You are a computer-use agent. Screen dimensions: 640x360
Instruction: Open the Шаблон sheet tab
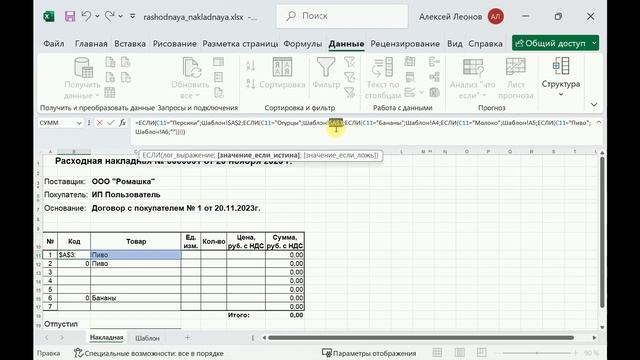click(x=147, y=338)
